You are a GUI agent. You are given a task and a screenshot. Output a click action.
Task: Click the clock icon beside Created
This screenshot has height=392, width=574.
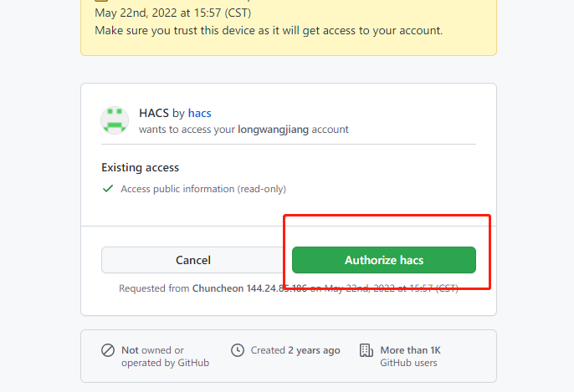click(x=238, y=350)
